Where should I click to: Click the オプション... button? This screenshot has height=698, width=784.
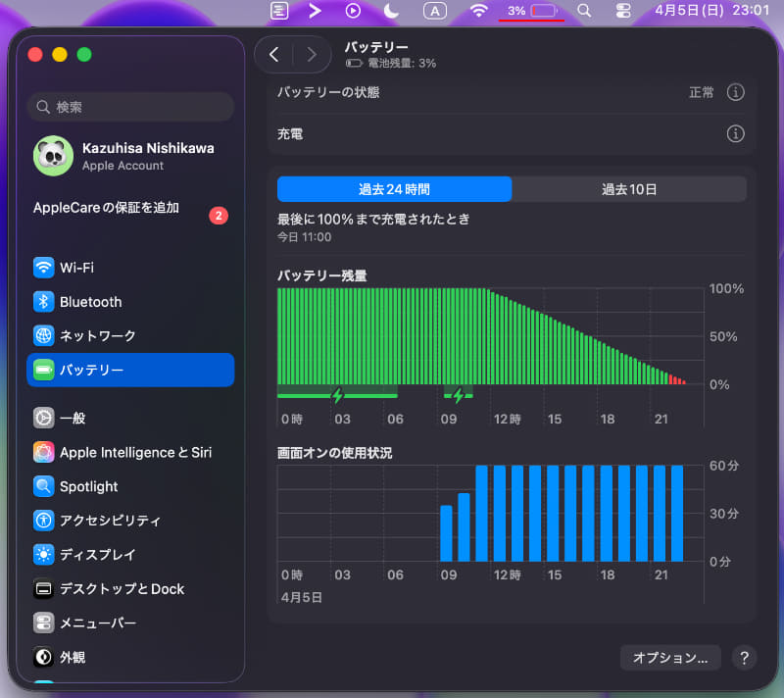pos(670,658)
